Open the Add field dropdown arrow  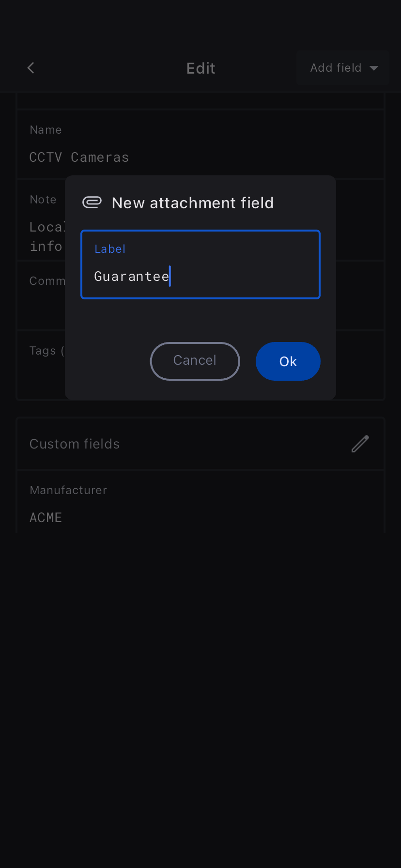(374, 68)
